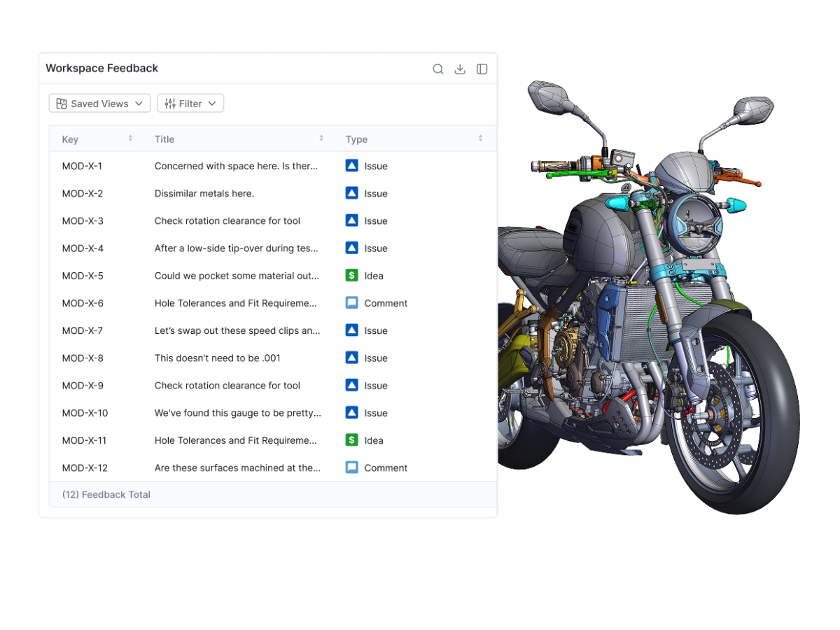Click the Issue icon for MOD-X-3
Viewport: 840px width, 630px height.
352,220
